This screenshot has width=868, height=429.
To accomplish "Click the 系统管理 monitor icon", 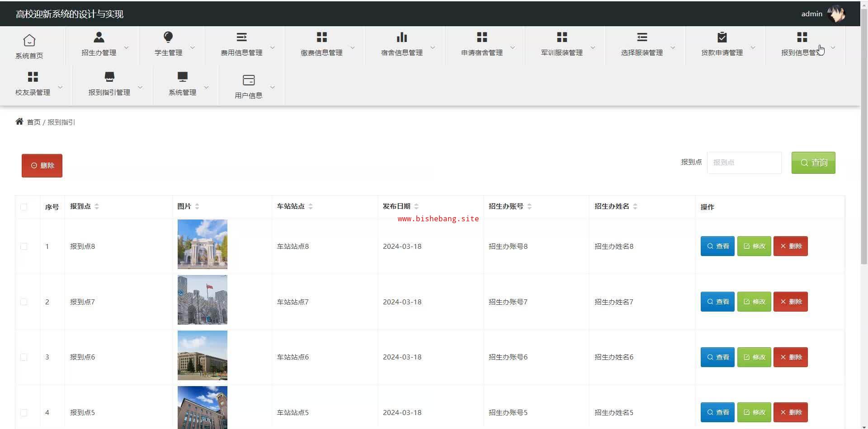I will click(182, 77).
